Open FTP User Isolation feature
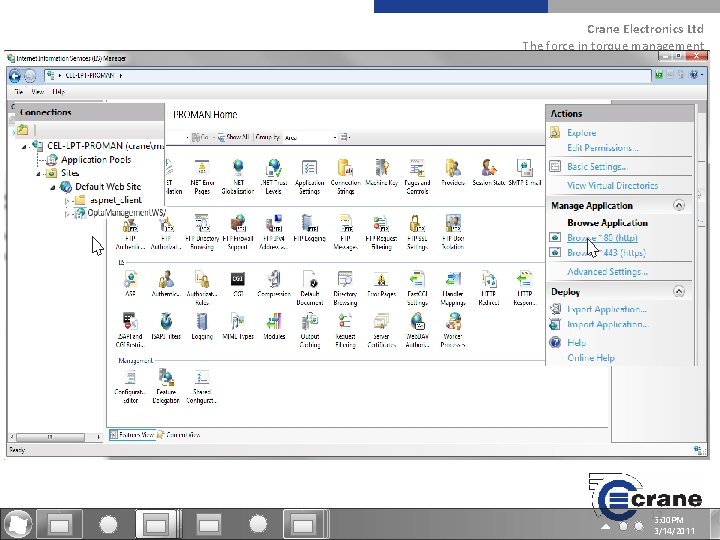 click(453, 232)
